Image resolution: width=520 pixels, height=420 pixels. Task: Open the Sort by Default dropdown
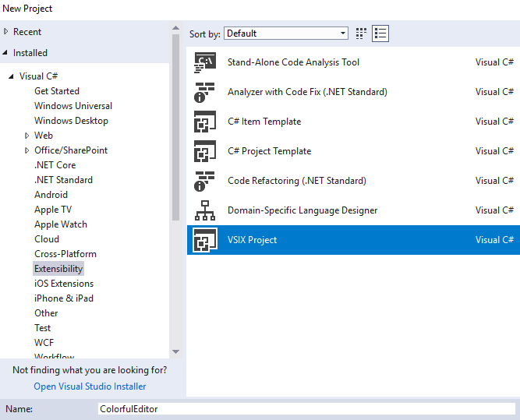(286, 34)
